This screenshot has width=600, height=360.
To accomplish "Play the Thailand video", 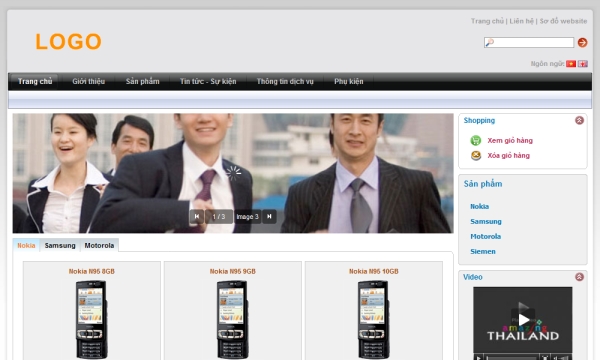I will click(x=523, y=319).
